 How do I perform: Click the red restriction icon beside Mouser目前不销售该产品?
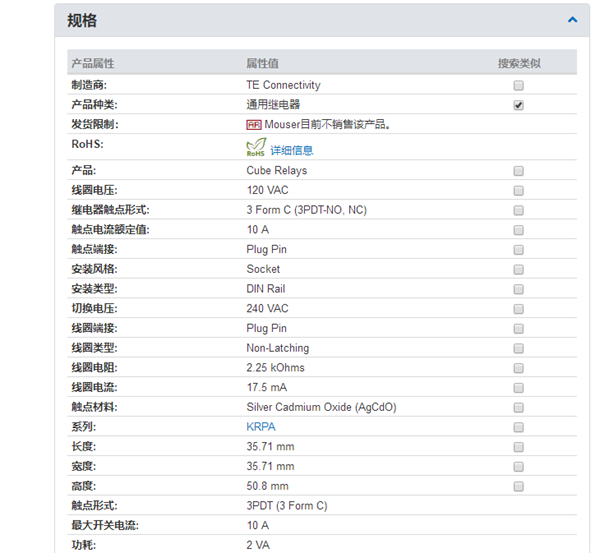pos(254,125)
